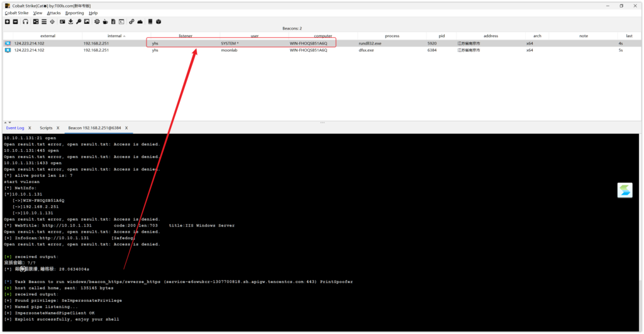Click the Connect to team server plus icon

(8, 22)
